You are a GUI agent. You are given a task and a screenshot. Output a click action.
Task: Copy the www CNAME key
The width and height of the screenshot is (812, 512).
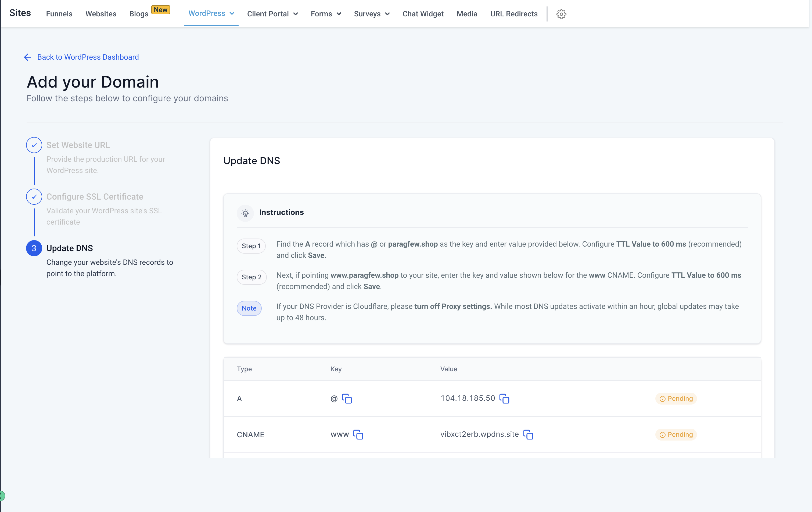coord(358,434)
